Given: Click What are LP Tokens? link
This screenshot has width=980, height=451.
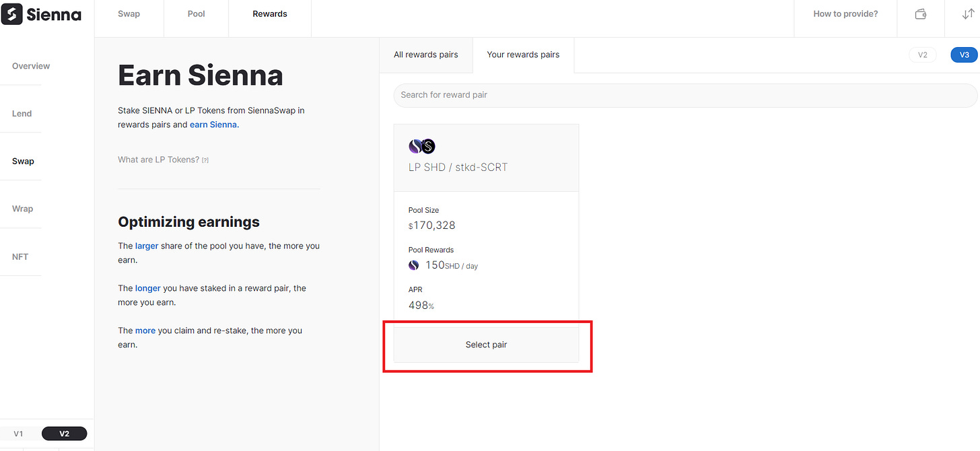Looking at the screenshot, I should (x=158, y=160).
